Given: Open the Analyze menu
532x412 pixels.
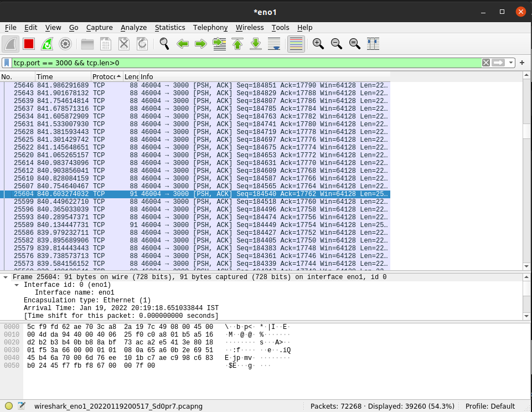Looking at the screenshot, I should (x=133, y=27).
